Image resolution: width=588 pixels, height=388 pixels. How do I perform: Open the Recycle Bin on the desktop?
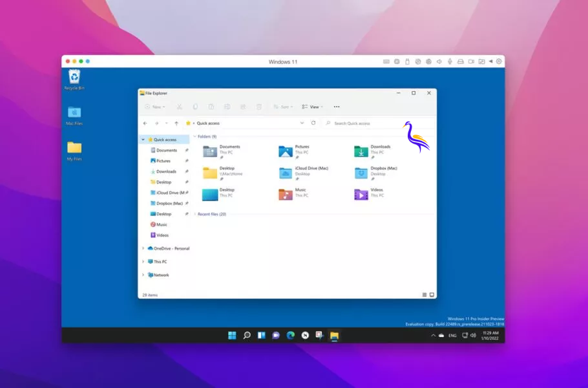pos(74,79)
